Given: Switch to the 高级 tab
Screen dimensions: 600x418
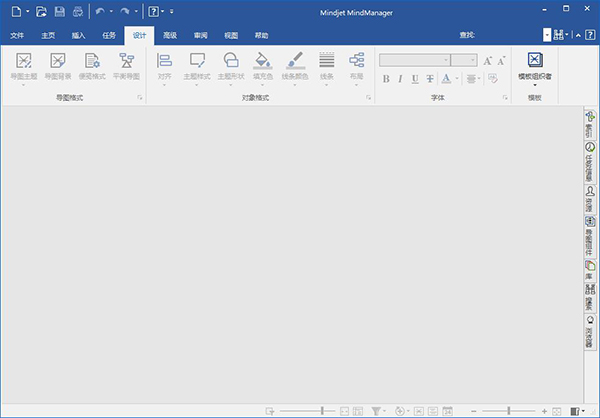Looking at the screenshot, I should coord(170,36).
